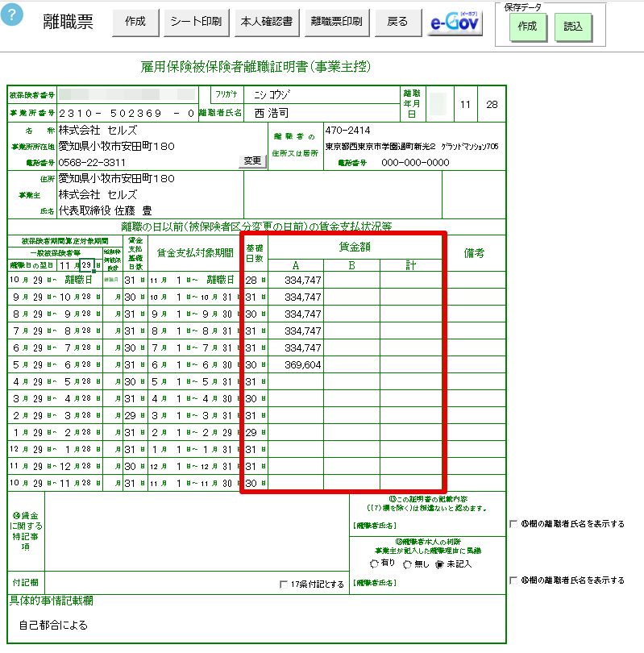Select the 有り radio button

pyautogui.click(x=374, y=564)
